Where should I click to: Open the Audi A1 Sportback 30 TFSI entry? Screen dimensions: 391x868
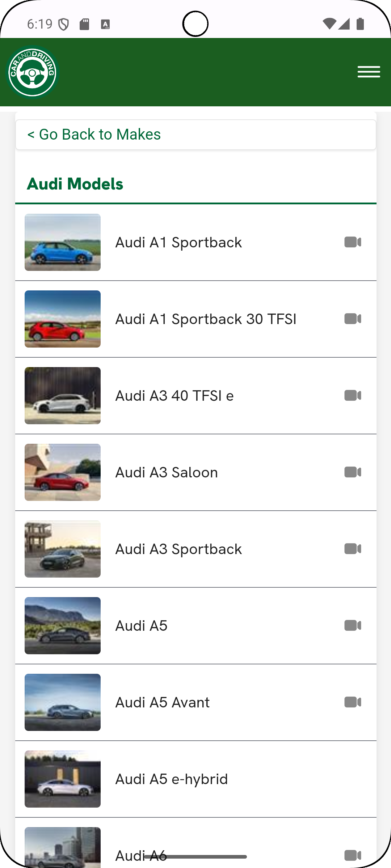pos(206,319)
